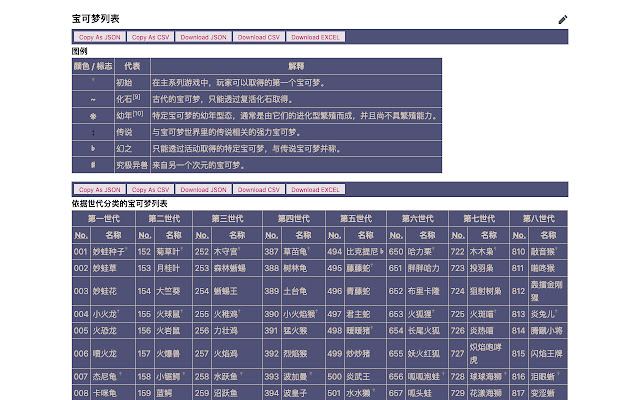This screenshot has height=400, width=640.
Task: Select the 杰尼龟 cell
Action: coord(113,376)
